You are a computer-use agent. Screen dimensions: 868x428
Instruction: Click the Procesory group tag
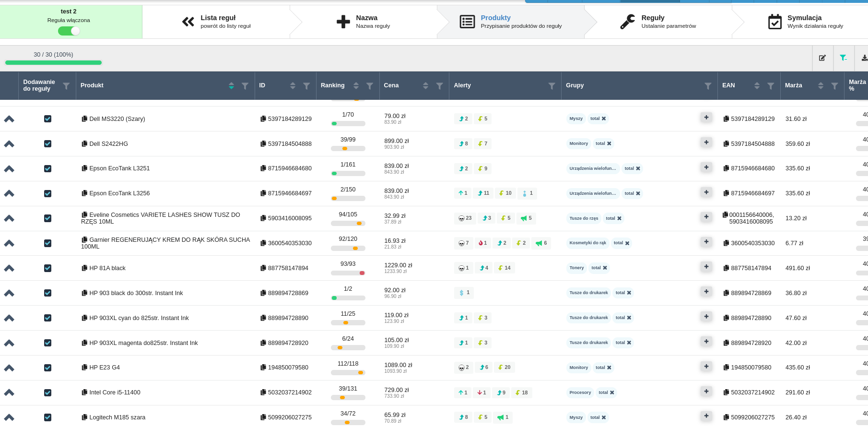[x=580, y=392]
